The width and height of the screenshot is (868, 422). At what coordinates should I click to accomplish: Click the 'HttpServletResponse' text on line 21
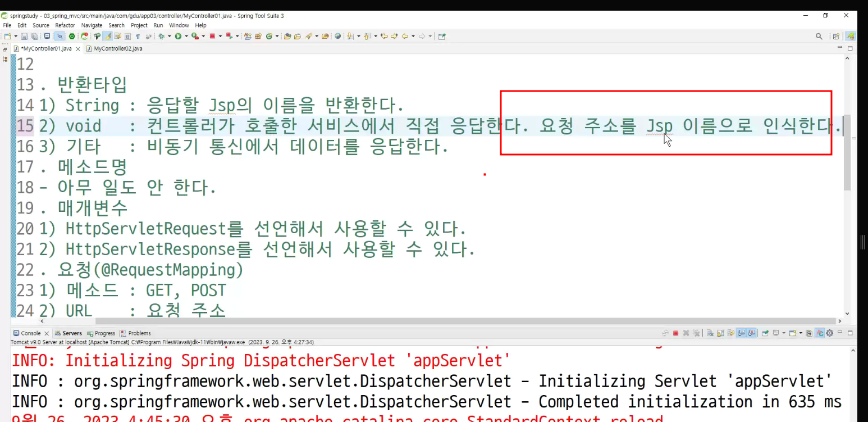pos(150,249)
